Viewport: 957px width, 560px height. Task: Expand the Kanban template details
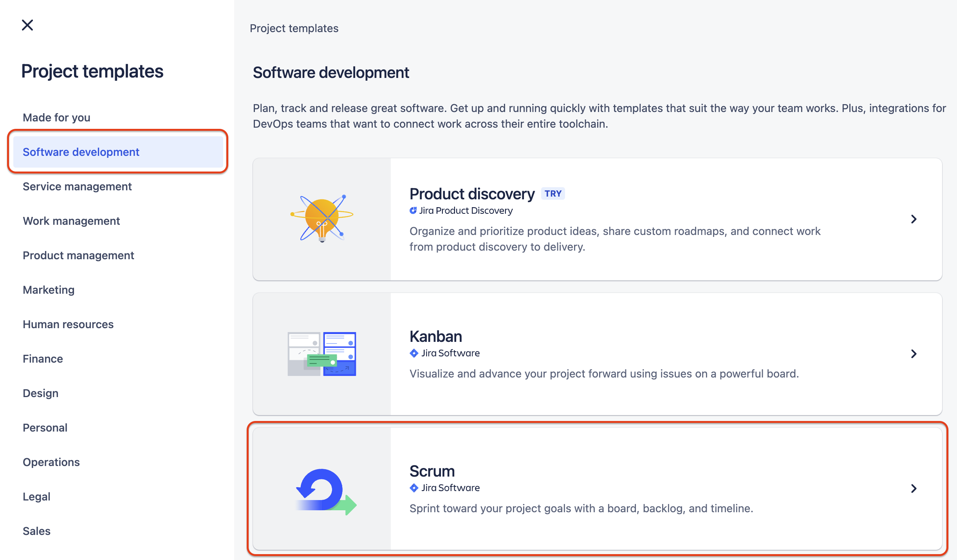pos(914,354)
